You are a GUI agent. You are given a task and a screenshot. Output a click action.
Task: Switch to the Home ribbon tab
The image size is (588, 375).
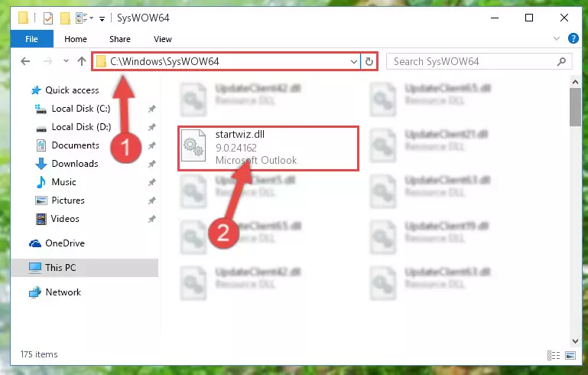click(76, 39)
